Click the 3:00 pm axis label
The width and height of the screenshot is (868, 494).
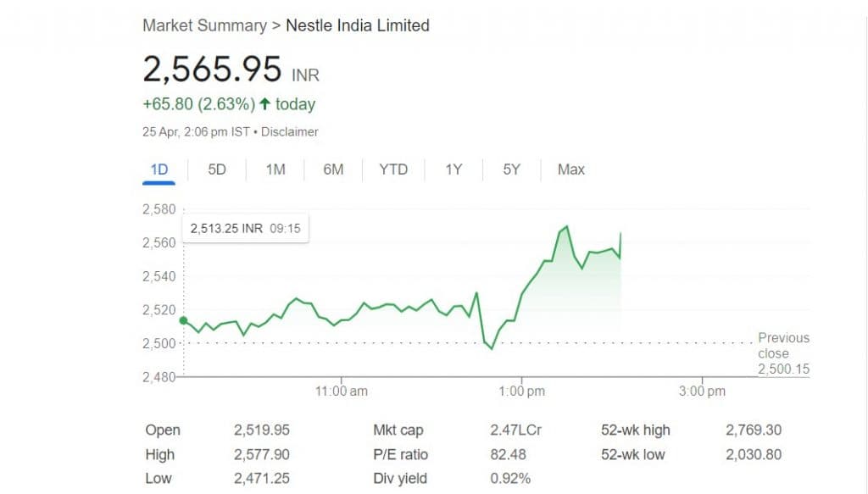pos(703,391)
